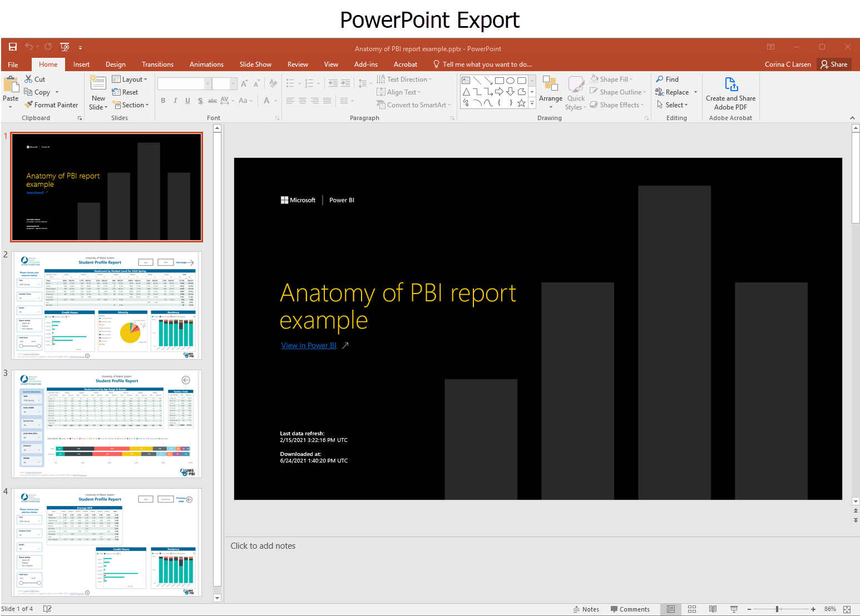Select slide 2 thumbnail
Screen dimensions: 860x616
coord(107,305)
